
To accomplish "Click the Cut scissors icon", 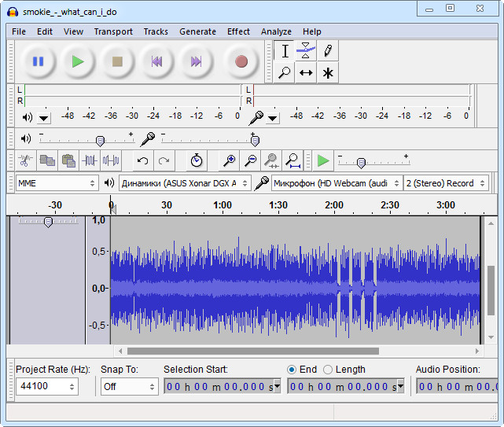I will 26,160.
